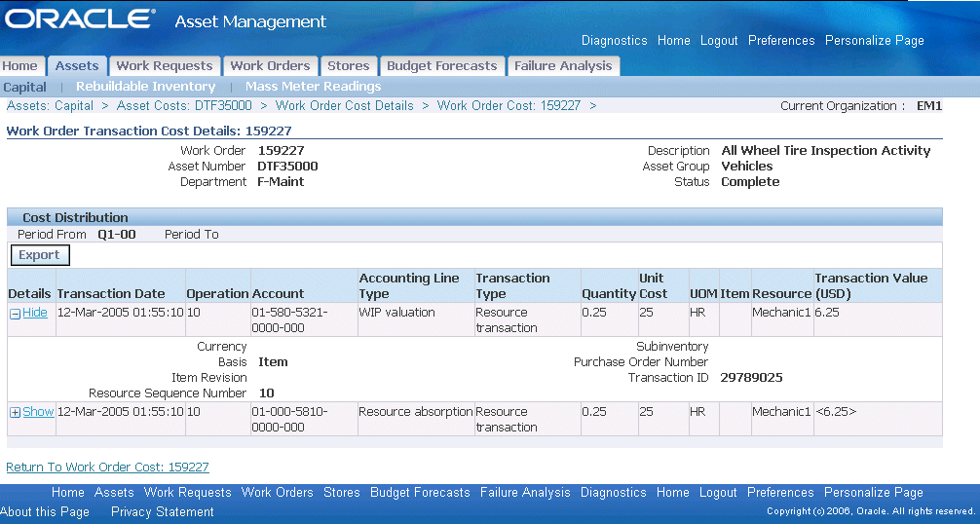Screen dimensions: 980x524
Task: Click footer Home link after About area
Action: click(67, 492)
